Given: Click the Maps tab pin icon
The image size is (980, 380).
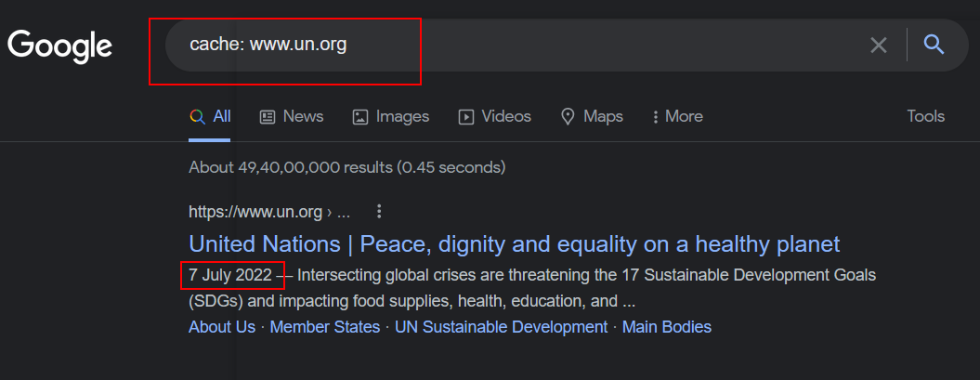Looking at the screenshot, I should tap(568, 117).
